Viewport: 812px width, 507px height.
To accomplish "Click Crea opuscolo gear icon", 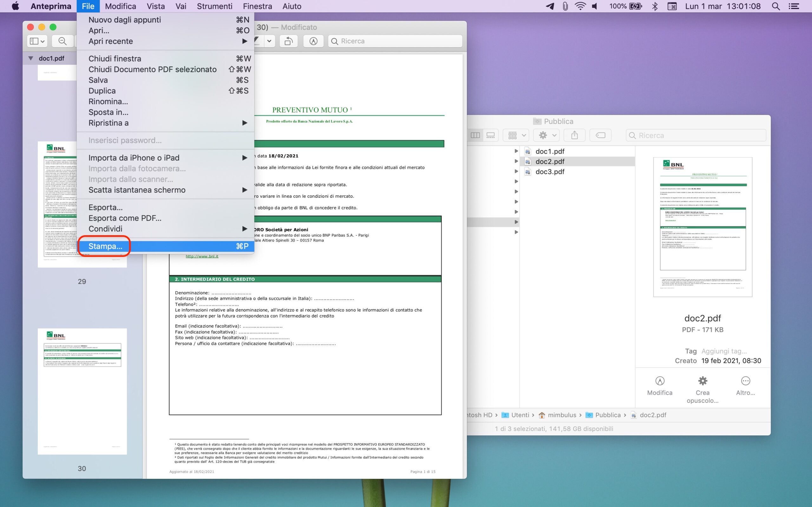I will [702, 381].
